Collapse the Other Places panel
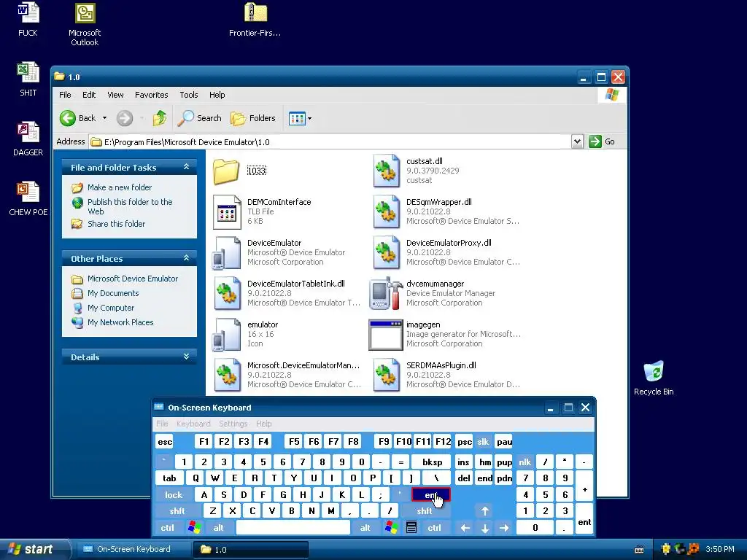 (x=186, y=258)
